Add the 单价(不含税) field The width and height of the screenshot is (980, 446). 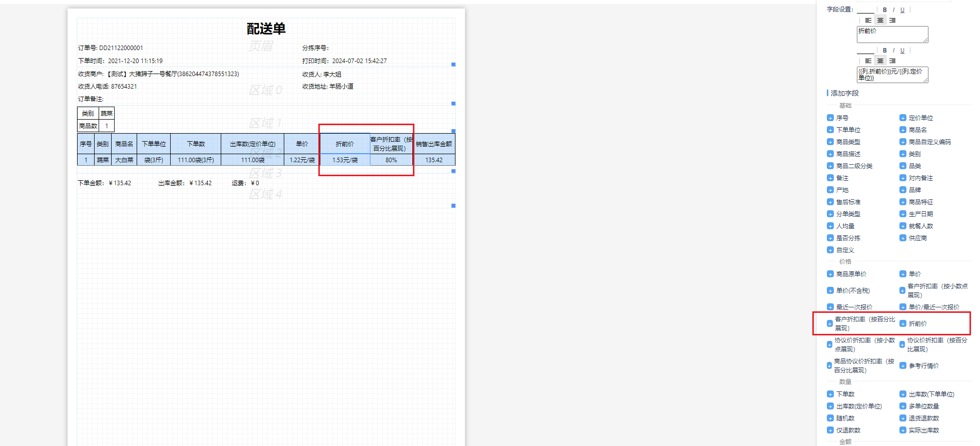pyautogui.click(x=830, y=291)
